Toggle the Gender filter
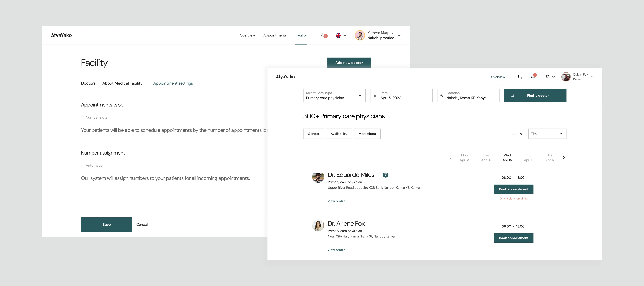This screenshot has height=286, width=644. coord(314,134)
